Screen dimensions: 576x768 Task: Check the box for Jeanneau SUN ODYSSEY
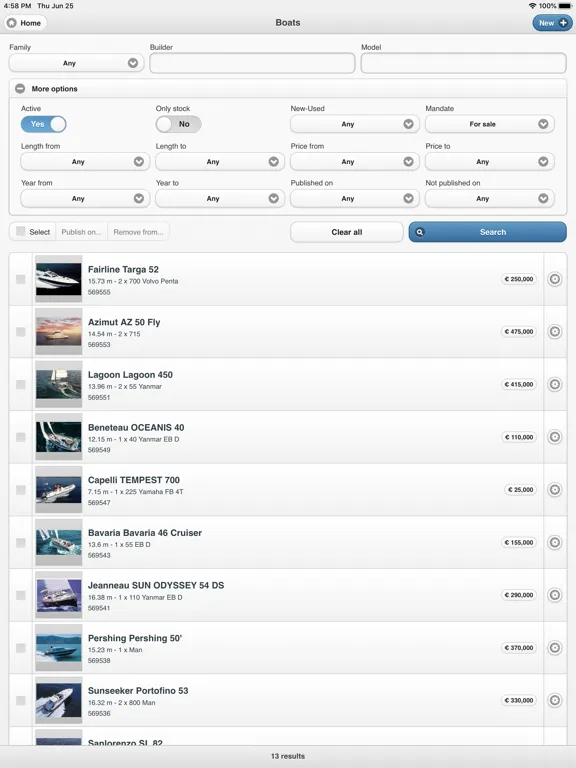pyautogui.click(x=21, y=595)
